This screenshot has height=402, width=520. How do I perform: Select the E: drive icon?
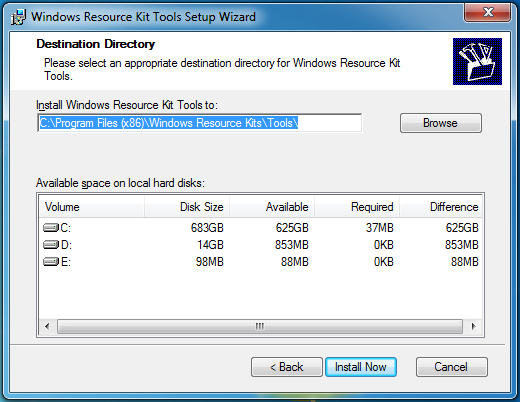pyautogui.click(x=51, y=262)
